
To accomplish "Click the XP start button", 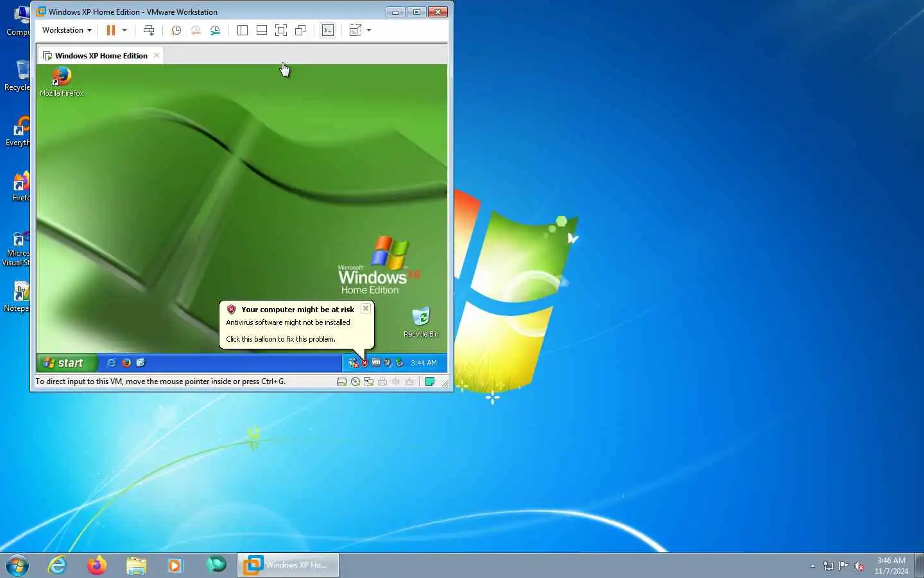I will coord(66,363).
